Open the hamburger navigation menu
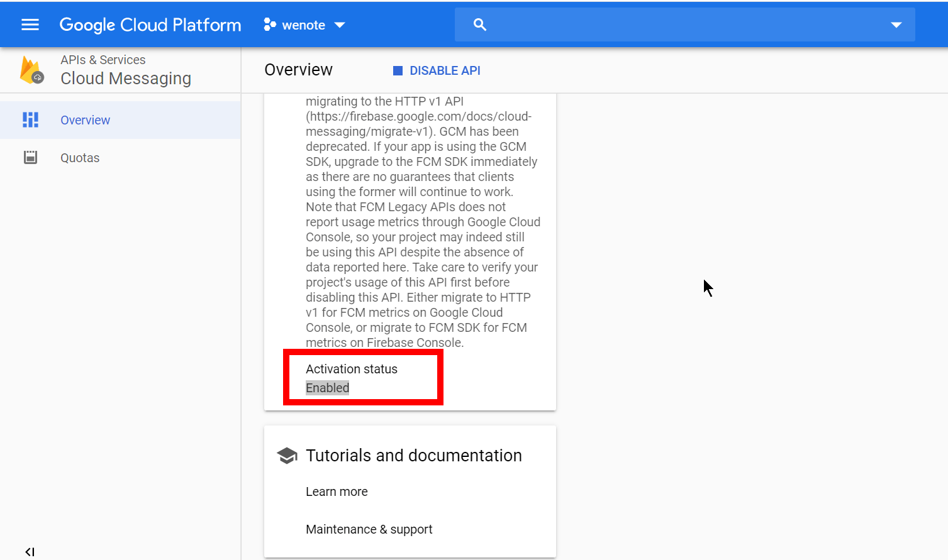The image size is (948, 560). click(x=30, y=25)
